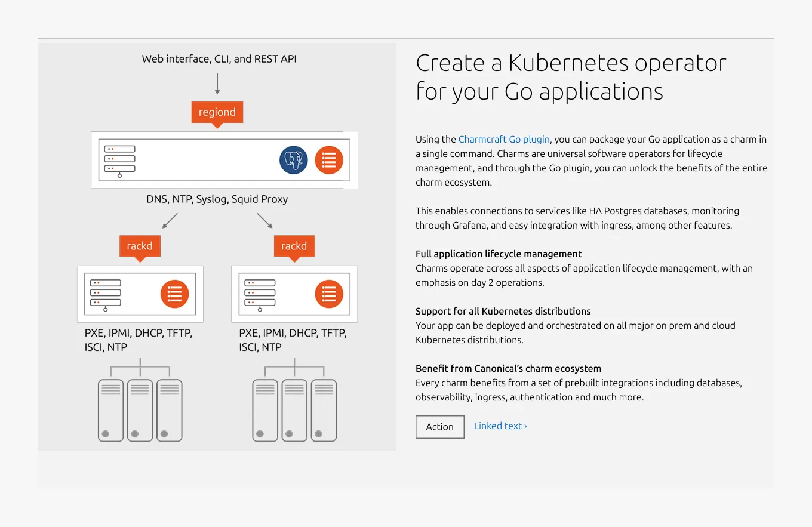The image size is (812, 527).
Task: Click the orange list icon in regiond box
Action: pyautogui.click(x=329, y=160)
